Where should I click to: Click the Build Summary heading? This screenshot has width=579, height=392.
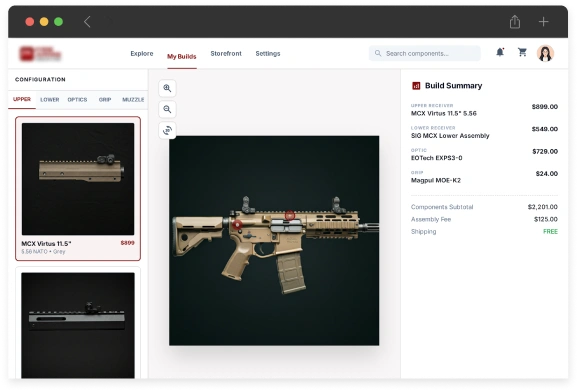pos(453,86)
